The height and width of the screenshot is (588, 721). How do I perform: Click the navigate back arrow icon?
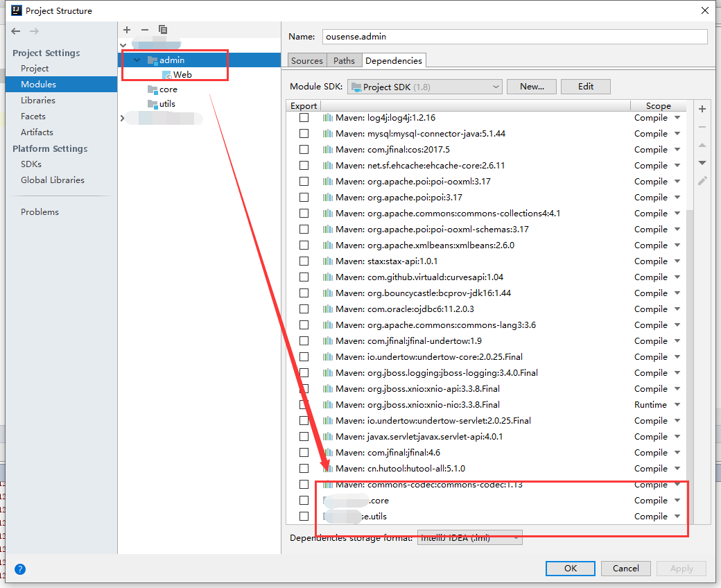click(x=15, y=31)
